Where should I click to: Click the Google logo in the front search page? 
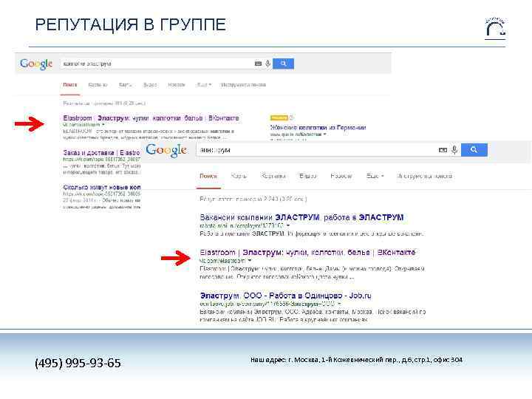click(166, 149)
